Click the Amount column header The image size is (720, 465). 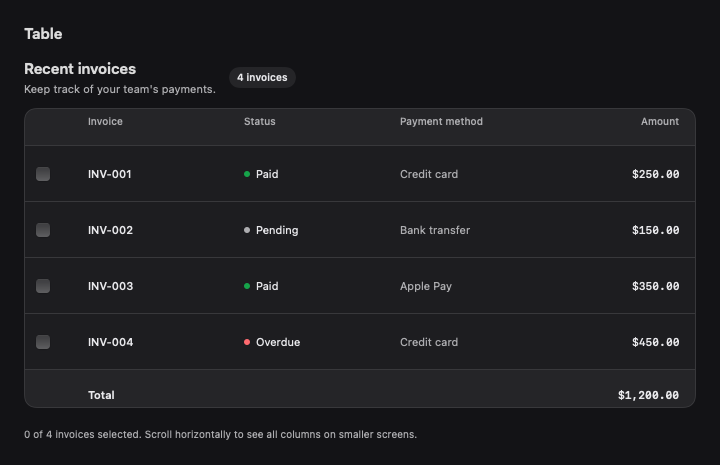coord(660,122)
